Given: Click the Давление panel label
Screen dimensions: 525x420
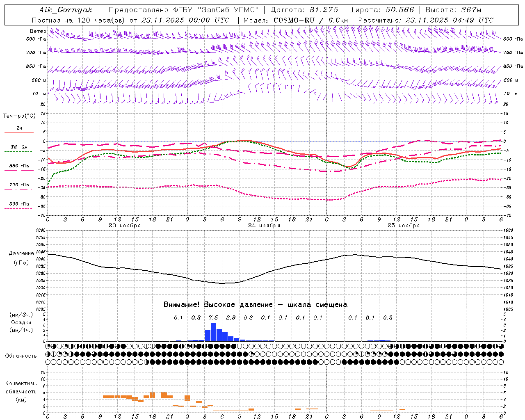Looking at the screenshot, I should tap(21, 253).
